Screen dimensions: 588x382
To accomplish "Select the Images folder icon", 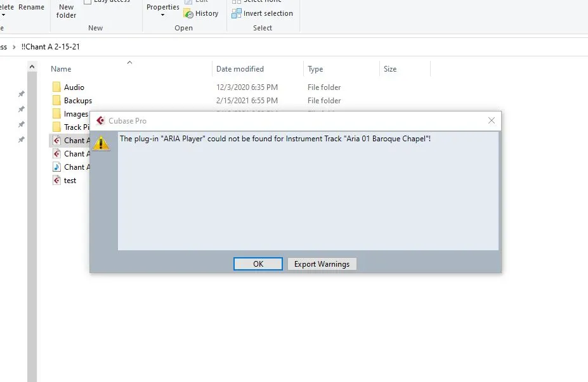I will coord(56,114).
